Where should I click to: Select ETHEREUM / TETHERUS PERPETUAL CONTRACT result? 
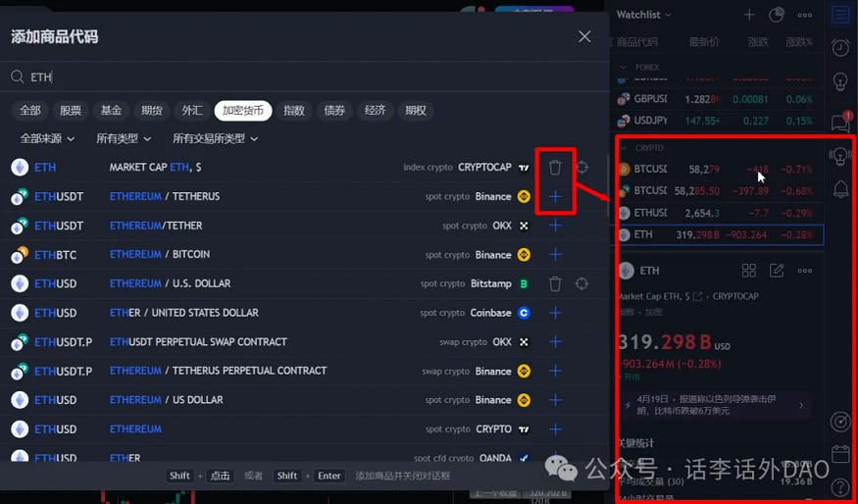click(x=303, y=371)
